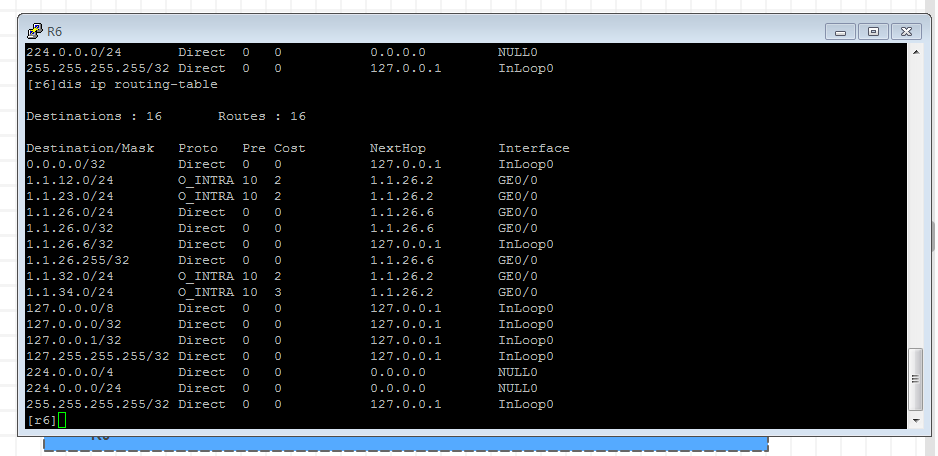This screenshot has width=938, height=456.
Task: Click the 'dis ip routing-table' command text
Action: point(138,84)
